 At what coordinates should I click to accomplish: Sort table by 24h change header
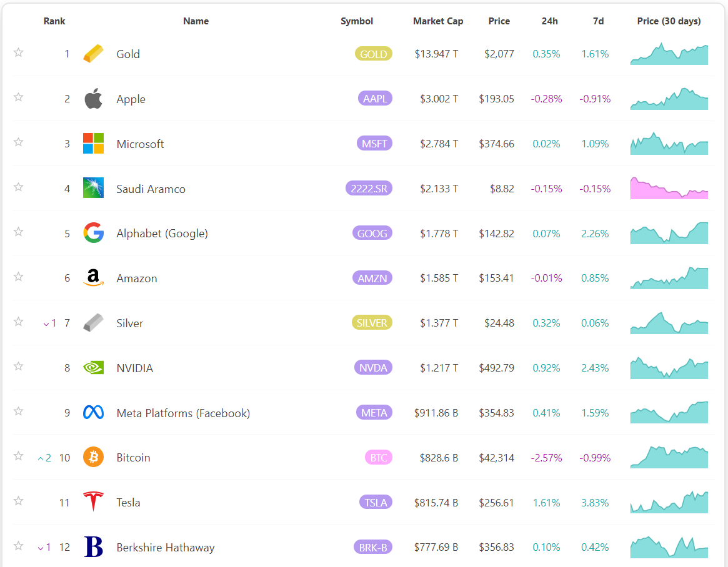point(550,21)
